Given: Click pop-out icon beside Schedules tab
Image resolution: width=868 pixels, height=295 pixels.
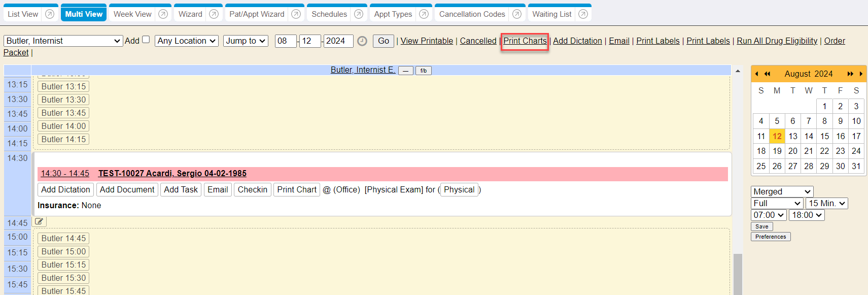Looking at the screenshot, I should point(359,14).
